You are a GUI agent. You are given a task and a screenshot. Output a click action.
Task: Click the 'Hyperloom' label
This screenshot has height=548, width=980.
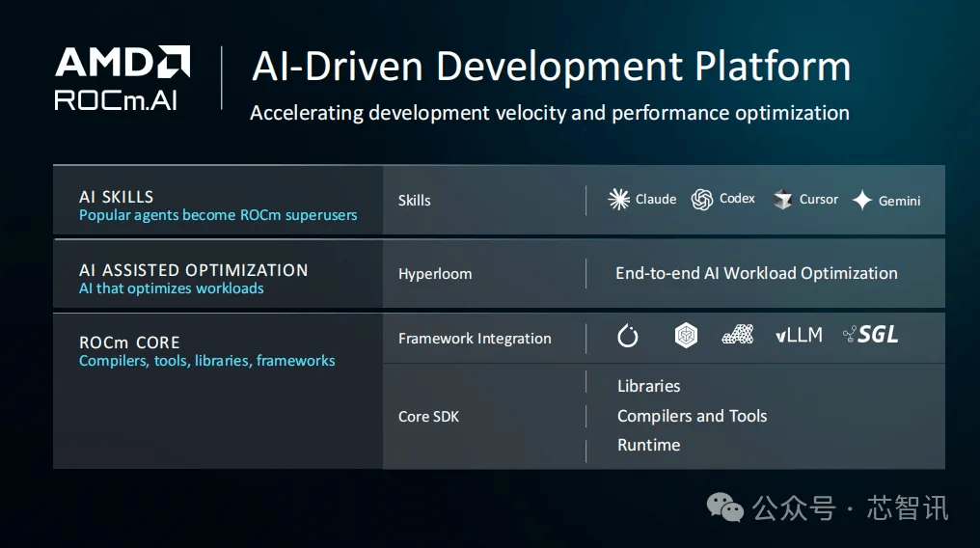(x=435, y=274)
